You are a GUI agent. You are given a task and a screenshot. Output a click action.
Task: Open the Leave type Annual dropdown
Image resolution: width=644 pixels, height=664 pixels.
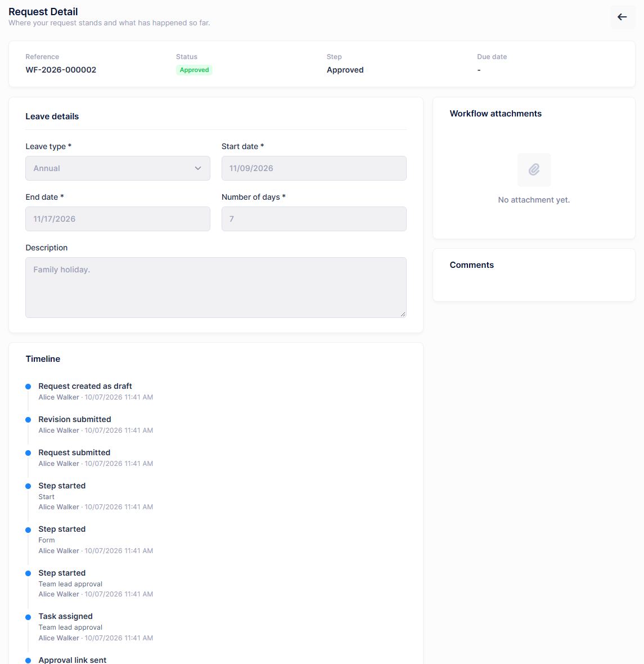point(118,168)
